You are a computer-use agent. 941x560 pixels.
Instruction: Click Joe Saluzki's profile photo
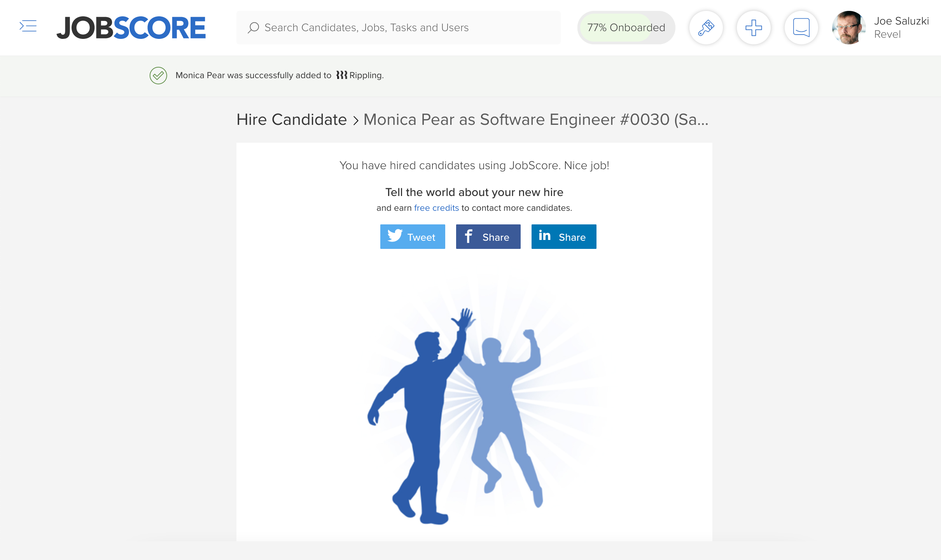click(x=849, y=28)
